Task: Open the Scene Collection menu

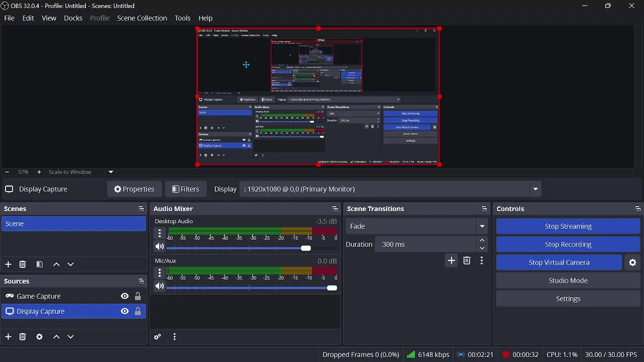Action: pos(142,18)
